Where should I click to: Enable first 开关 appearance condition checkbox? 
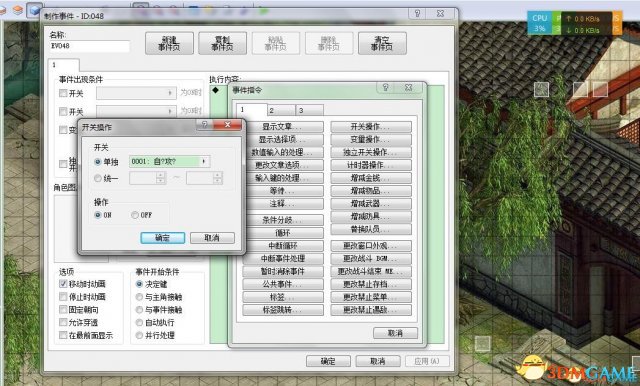pyautogui.click(x=63, y=93)
